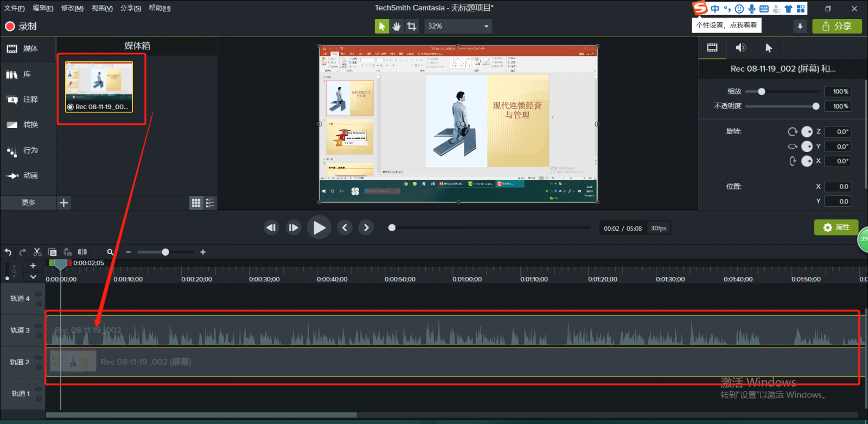868x424 pixels.
Task: Select the Rec 08-11-19 media bin thumbnail
Action: 99,87
